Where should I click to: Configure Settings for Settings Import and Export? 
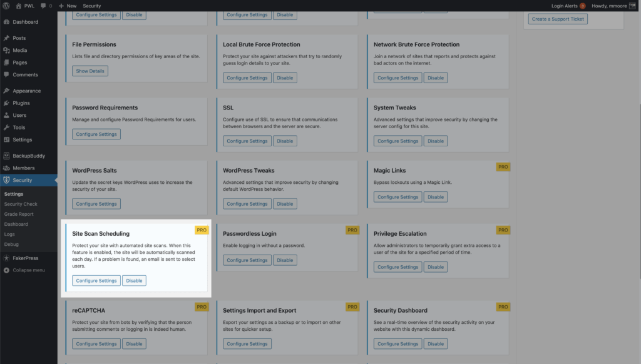(x=247, y=344)
